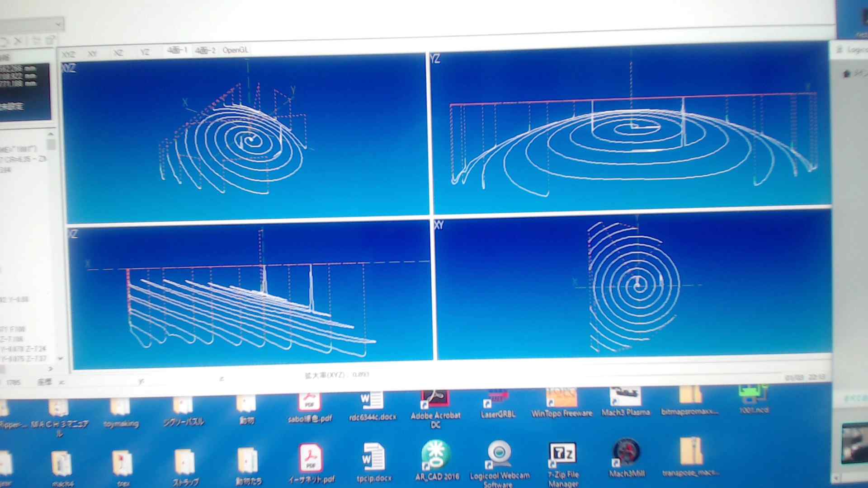Click inside the XY top-view viewport
Screen dimensions: 868x488
click(x=633, y=287)
